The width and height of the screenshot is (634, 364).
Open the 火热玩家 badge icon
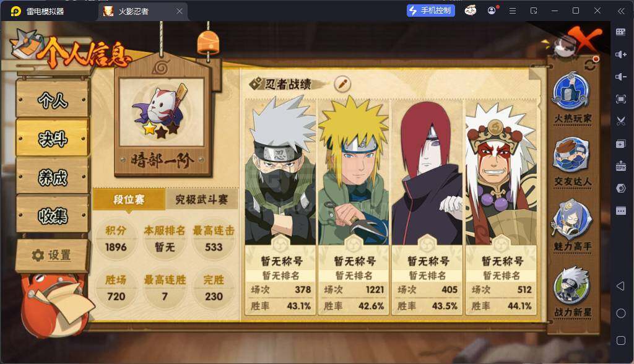click(x=570, y=92)
